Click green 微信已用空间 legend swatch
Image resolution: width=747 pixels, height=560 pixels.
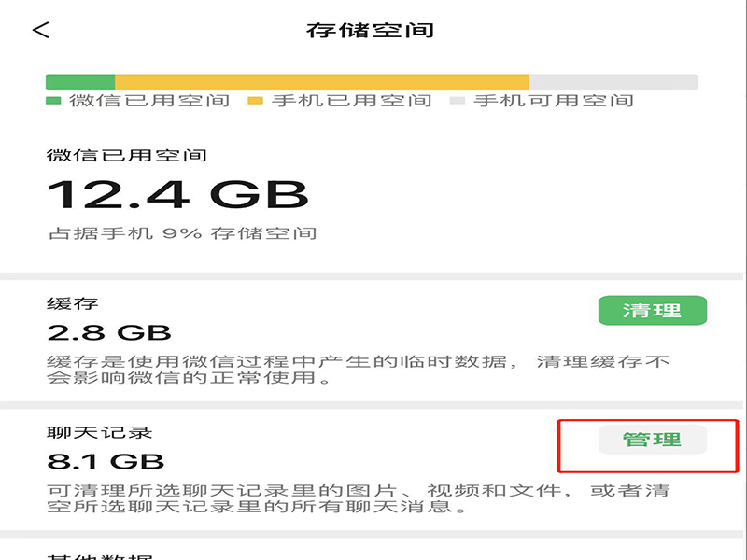[53, 101]
